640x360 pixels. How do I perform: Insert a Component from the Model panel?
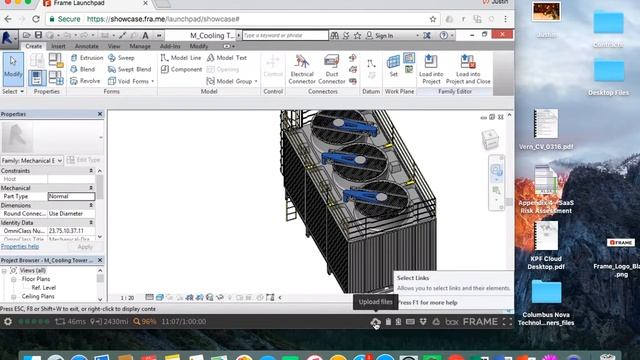[181, 69]
